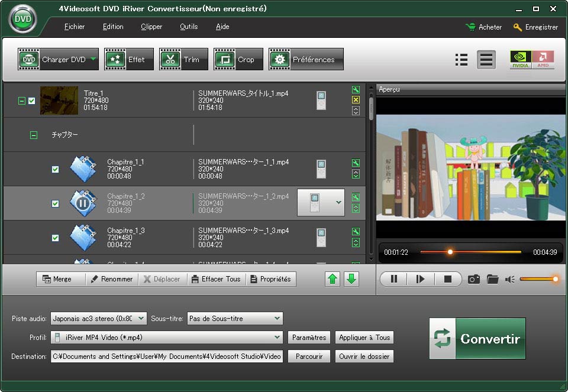Expand the Sous-titre dropdown
This screenshot has height=392, width=568.
click(277, 319)
